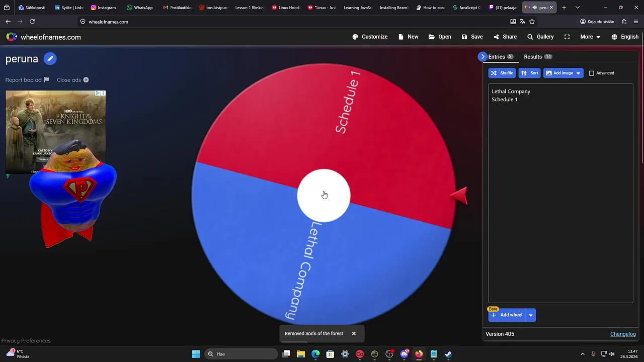Open Privacy Preferences

tap(26, 341)
